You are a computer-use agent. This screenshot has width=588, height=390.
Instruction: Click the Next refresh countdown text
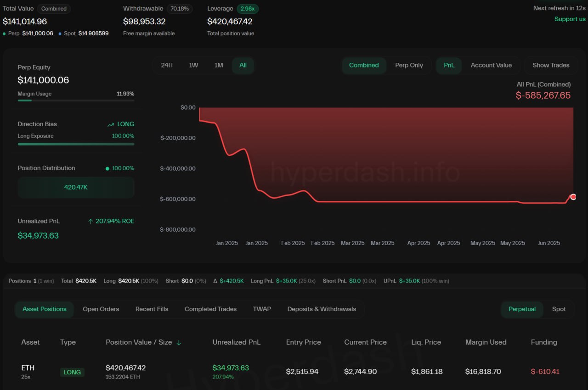[559, 8]
